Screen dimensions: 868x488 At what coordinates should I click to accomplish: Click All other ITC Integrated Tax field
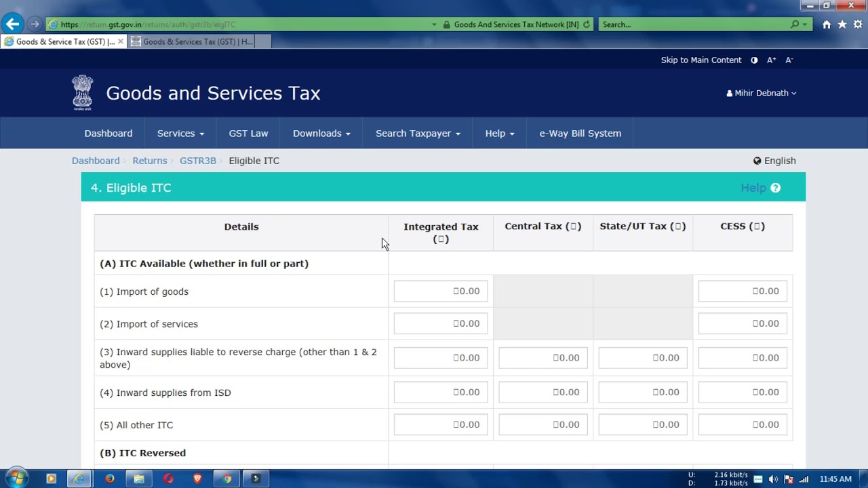(x=441, y=425)
